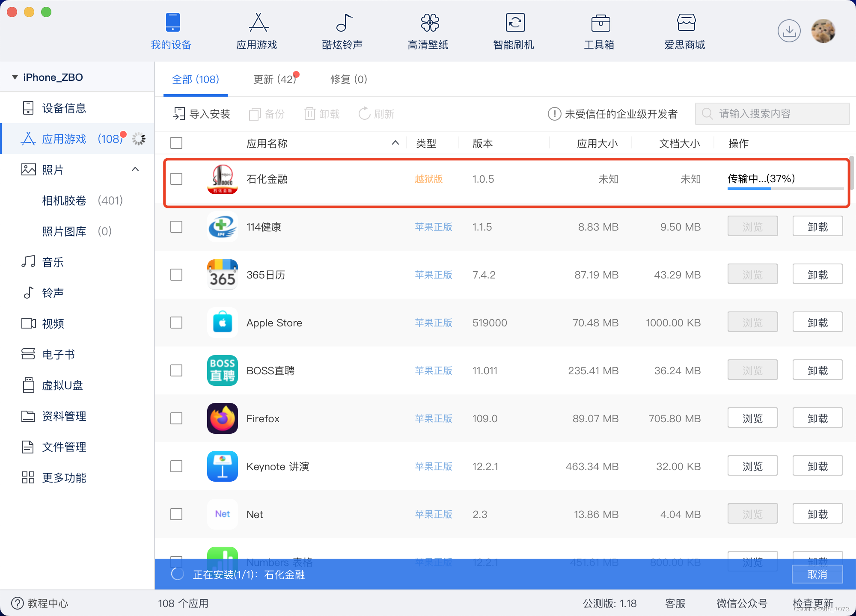Viewport: 856px width, 616px height.
Task: Open 音乐 in the sidebar
Action: [77, 262]
